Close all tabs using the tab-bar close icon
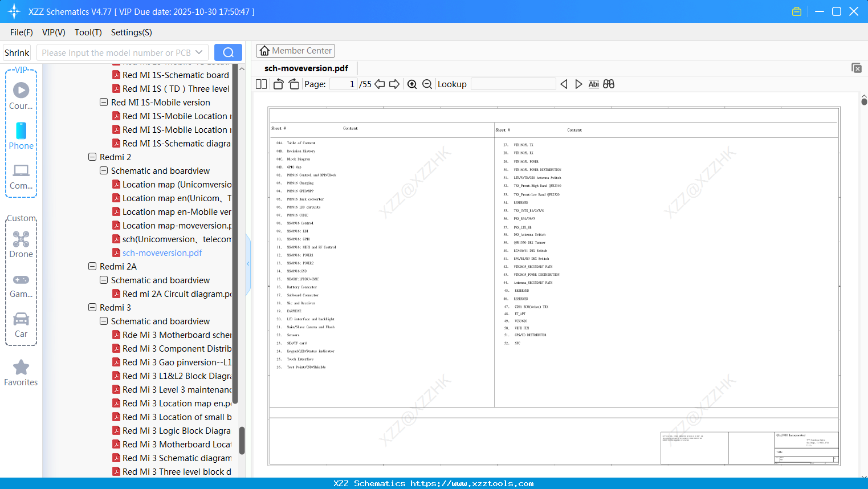 pos(856,68)
